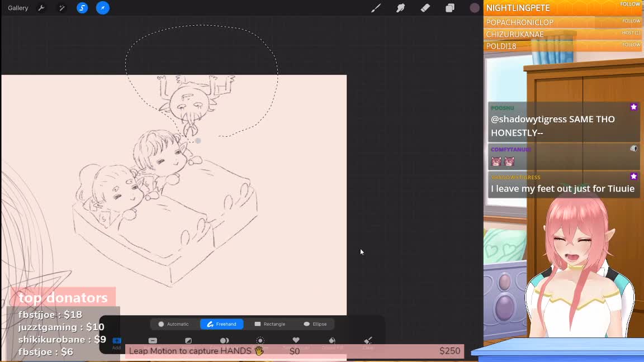Click the POOSHU chat username
This screenshot has width=644, height=362.
(503, 108)
